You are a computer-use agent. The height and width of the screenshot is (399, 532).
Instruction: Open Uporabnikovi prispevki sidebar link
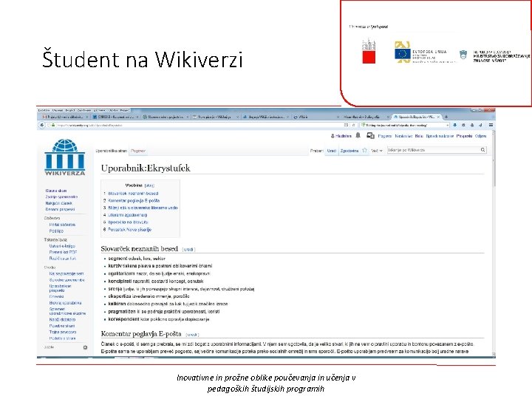60,288
